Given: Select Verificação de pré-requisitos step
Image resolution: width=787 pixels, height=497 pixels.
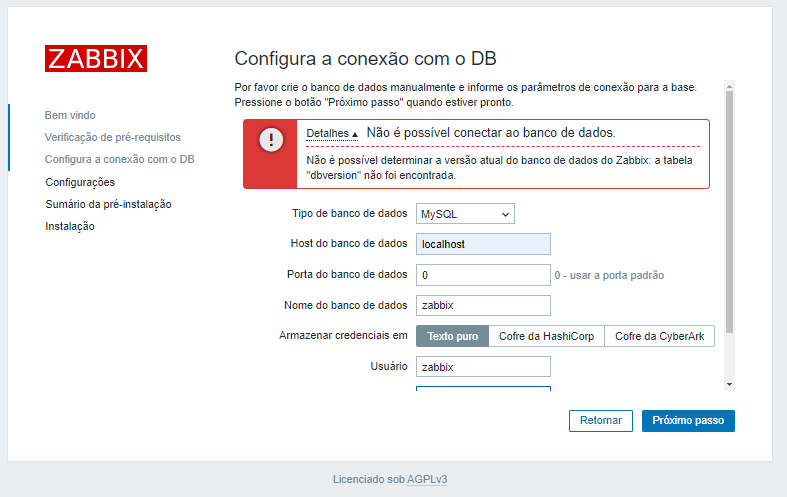Looking at the screenshot, I should 112,138.
